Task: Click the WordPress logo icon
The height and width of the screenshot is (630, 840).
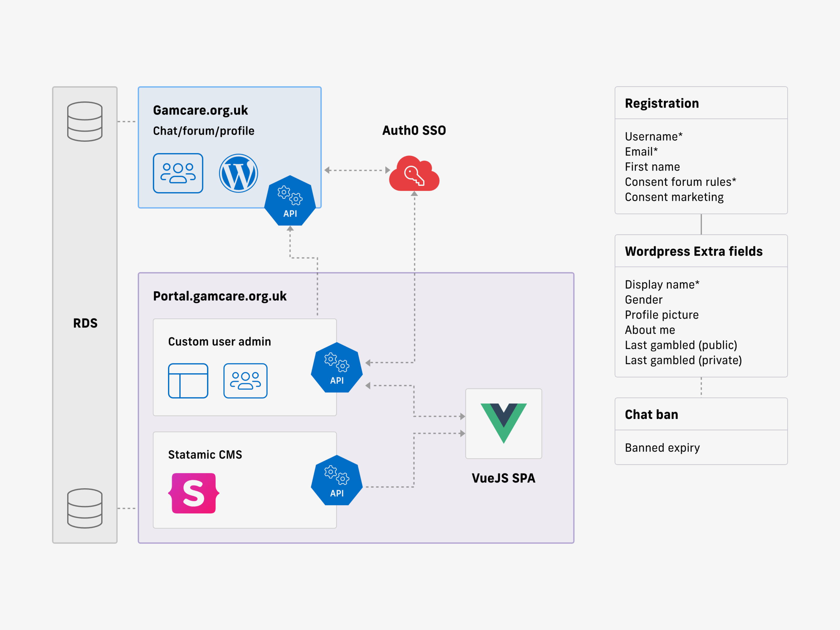Action: [x=238, y=173]
